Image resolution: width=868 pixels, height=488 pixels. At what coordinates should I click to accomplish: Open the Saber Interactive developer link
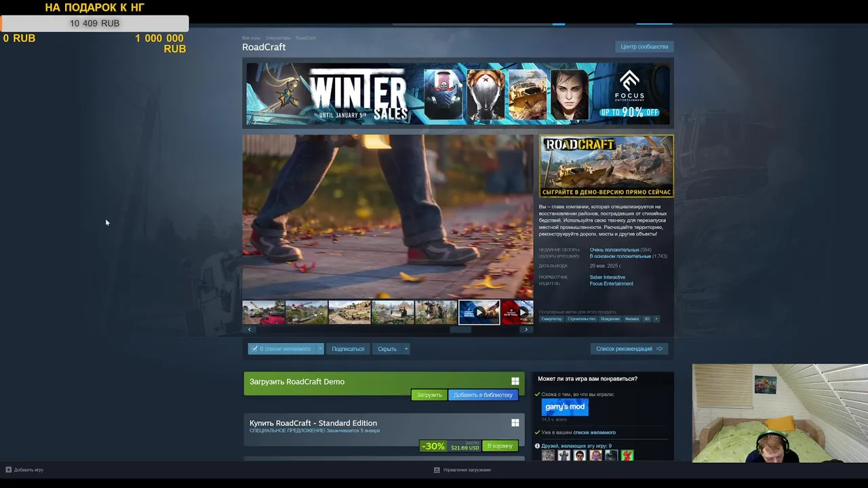(608, 277)
